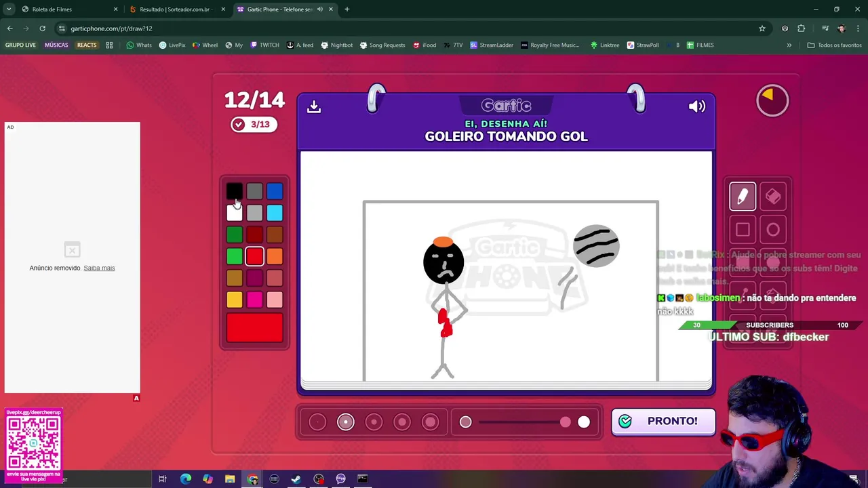Choose the rectangle shape tool
The height and width of the screenshot is (488, 868).
pos(743,230)
